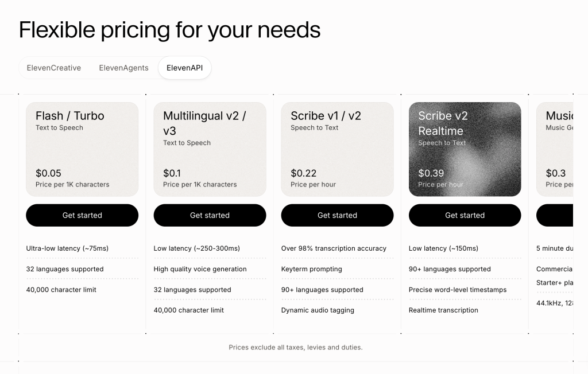Open the partially visible Music card
Screen dimensions: 588x374
point(555,149)
